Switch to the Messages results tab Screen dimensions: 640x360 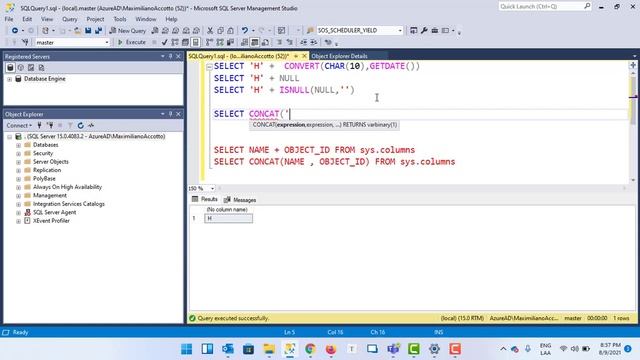coord(240,200)
